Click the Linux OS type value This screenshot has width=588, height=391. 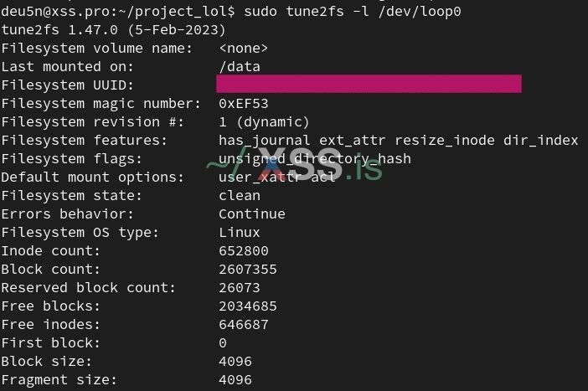coord(239,232)
